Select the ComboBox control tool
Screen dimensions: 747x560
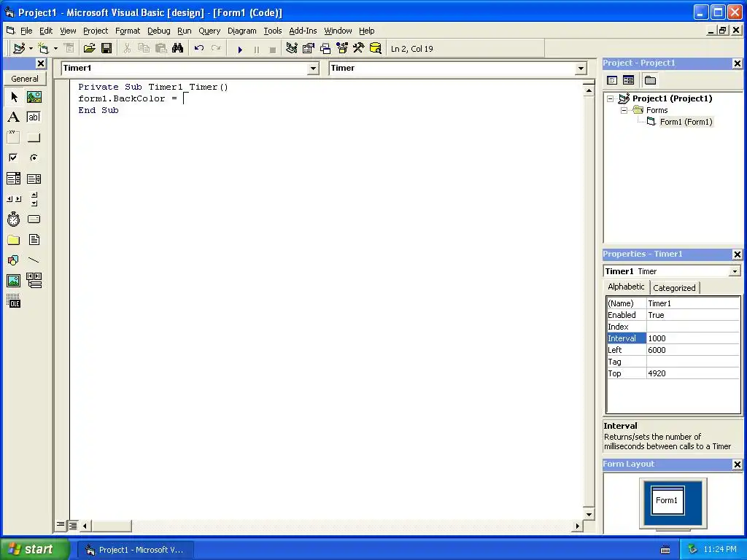14,179
